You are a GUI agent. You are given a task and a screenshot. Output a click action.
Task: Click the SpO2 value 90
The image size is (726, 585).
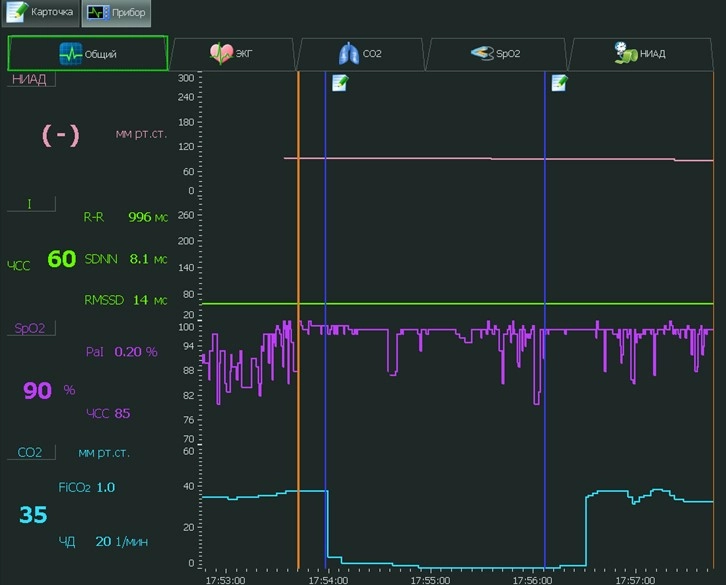point(38,390)
